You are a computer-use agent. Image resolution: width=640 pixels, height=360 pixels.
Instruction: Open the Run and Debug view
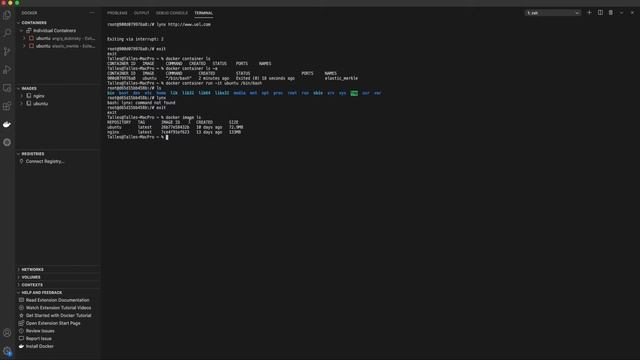tap(7, 70)
